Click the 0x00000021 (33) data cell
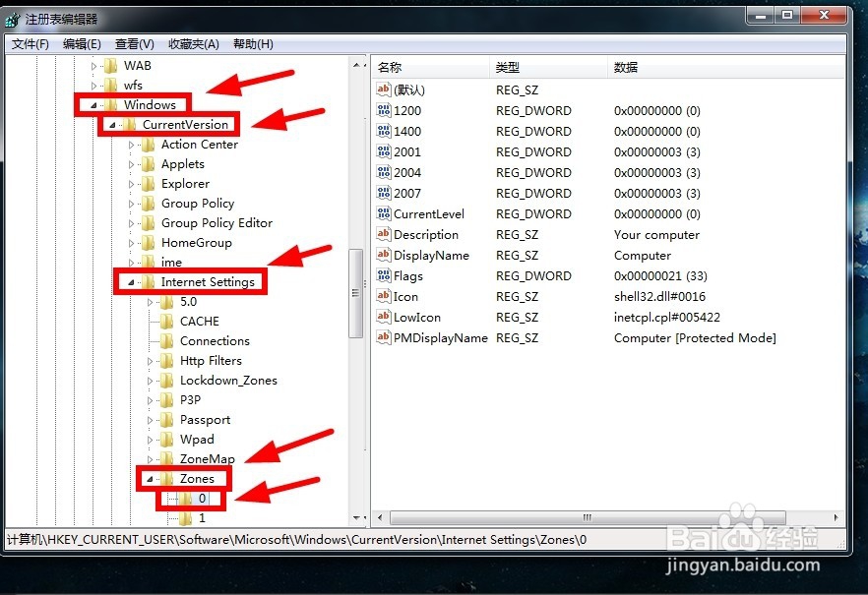The image size is (868, 595). [x=660, y=276]
